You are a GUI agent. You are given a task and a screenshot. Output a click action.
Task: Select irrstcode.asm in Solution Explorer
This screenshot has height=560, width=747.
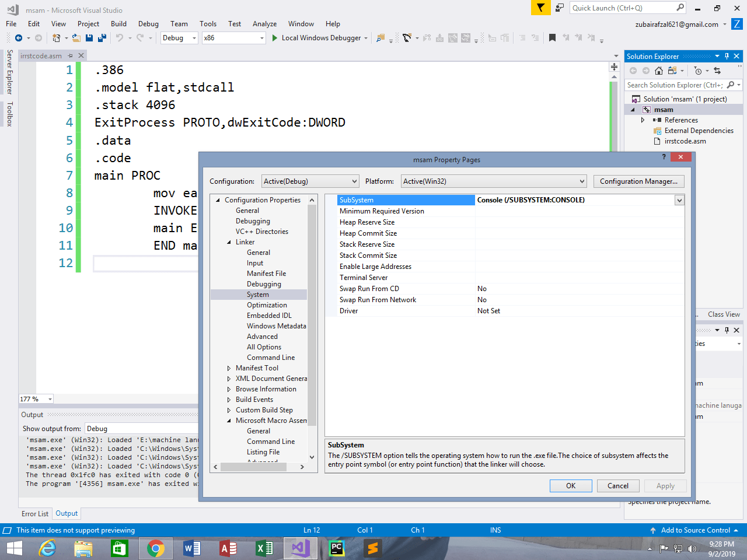tap(685, 141)
